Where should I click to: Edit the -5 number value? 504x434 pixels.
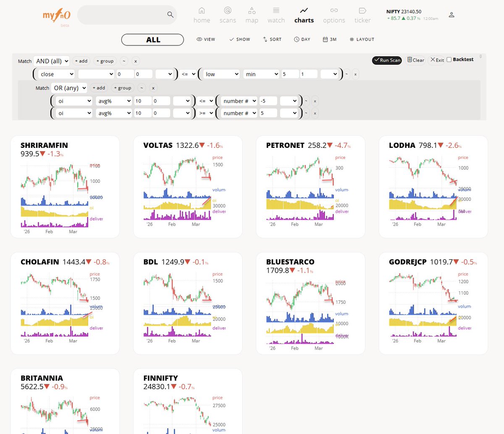point(268,101)
